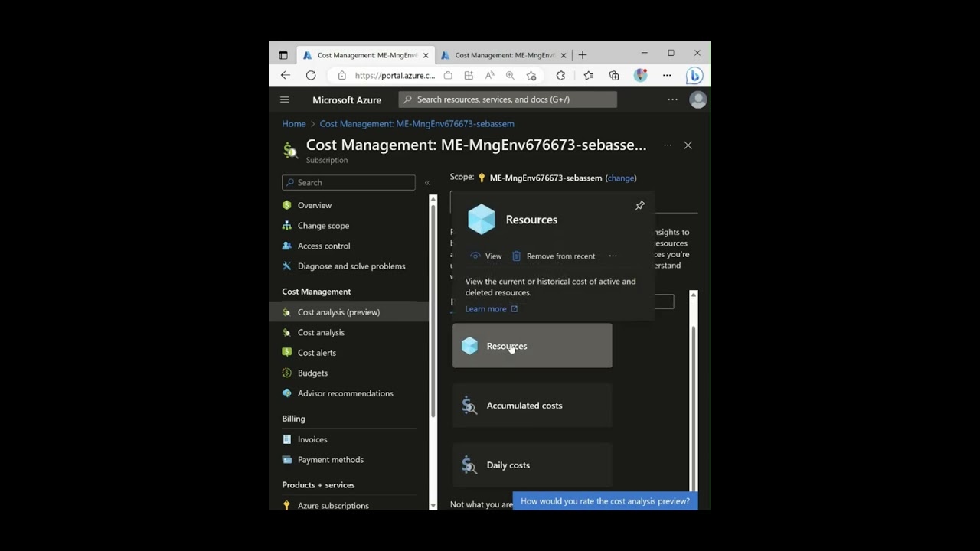Click Learn more link in tooltip

(x=492, y=309)
